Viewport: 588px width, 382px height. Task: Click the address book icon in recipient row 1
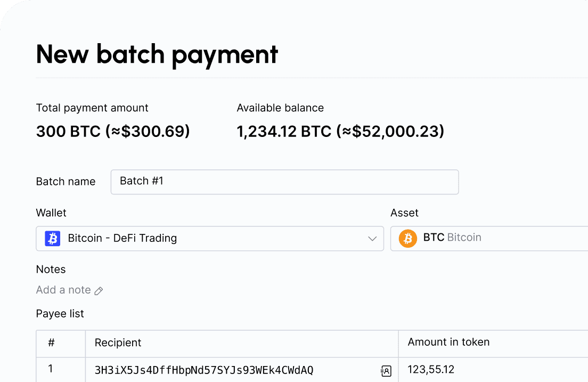[386, 371]
